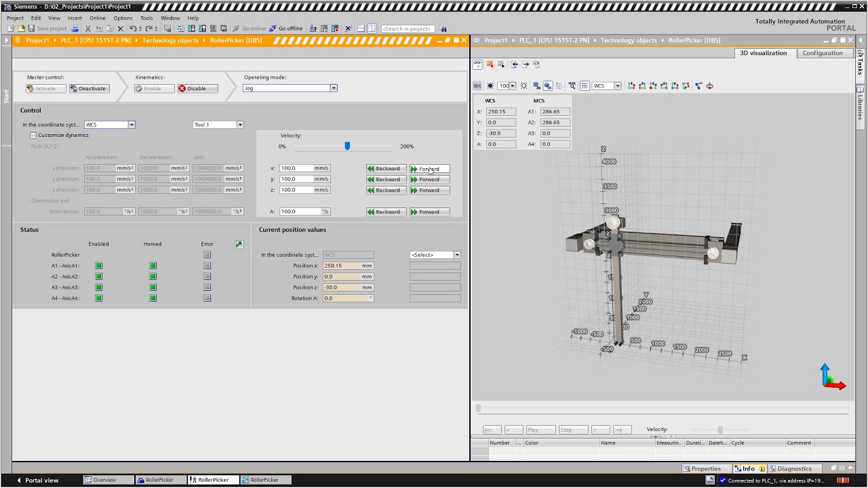Screen dimensions: 868x488
Task: Click the Deactivate master control button
Action: [88, 88]
